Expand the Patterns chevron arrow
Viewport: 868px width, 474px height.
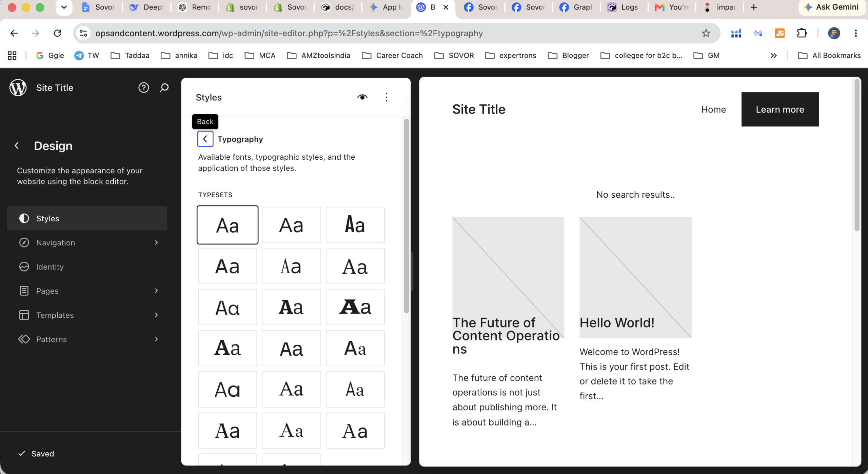[156, 339]
